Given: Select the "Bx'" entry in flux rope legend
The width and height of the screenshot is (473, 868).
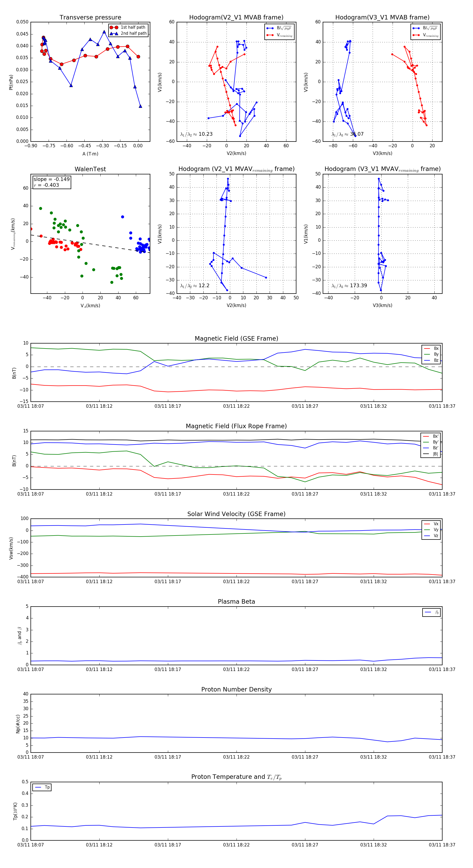Looking at the screenshot, I should tap(431, 436).
